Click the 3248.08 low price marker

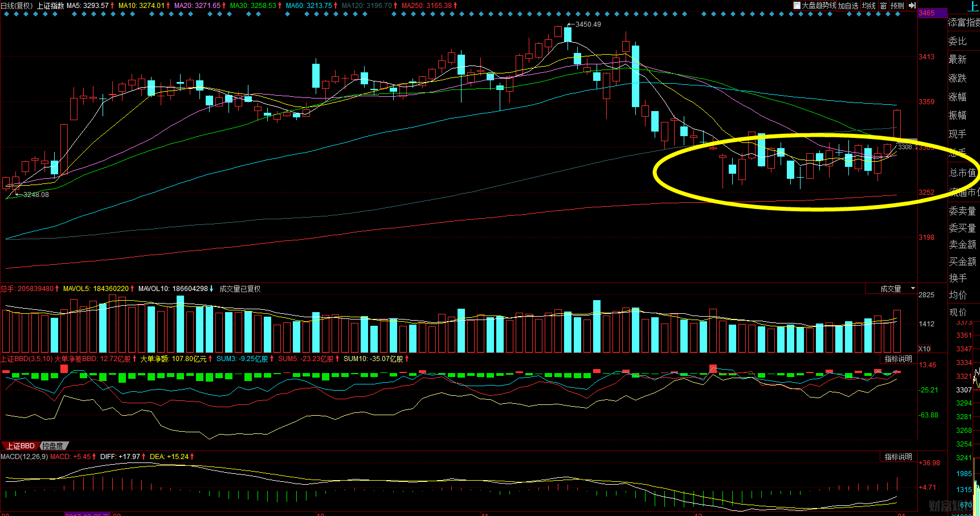(36, 195)
